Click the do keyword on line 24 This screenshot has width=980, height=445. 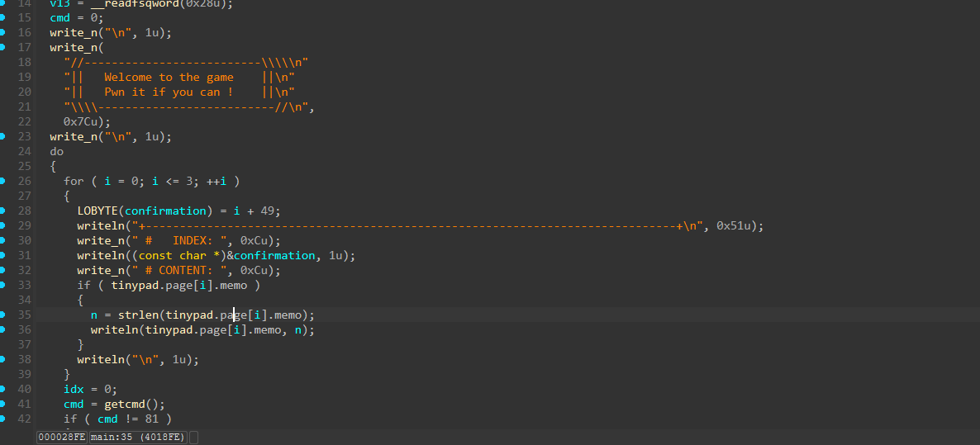pos(57,151)
